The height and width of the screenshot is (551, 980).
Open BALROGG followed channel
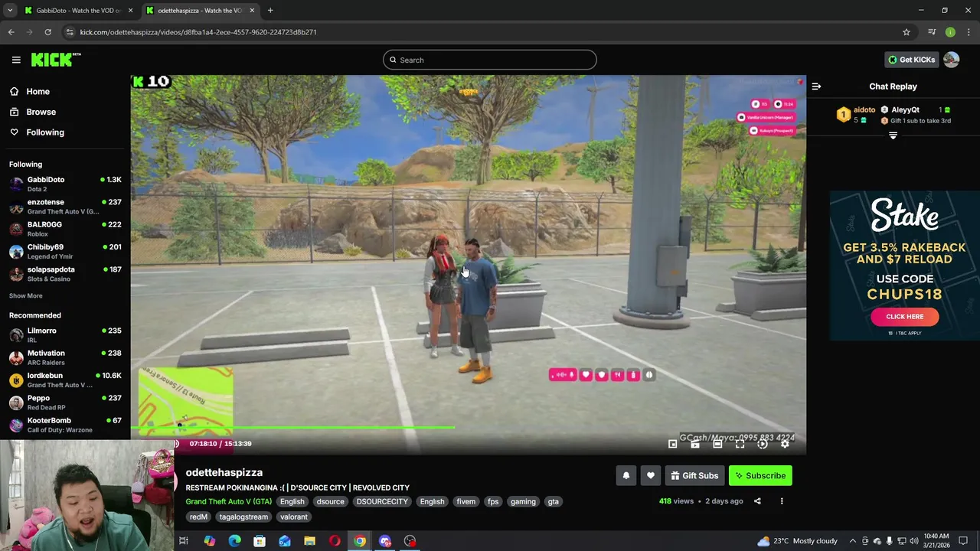coord(65,229)
